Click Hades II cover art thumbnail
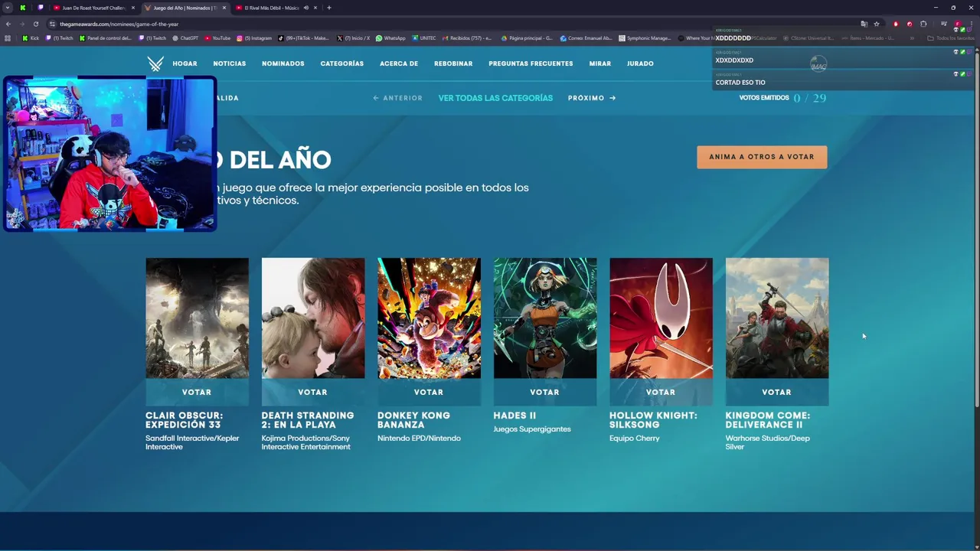Screen dimensions: 980x551 (545, 318)
